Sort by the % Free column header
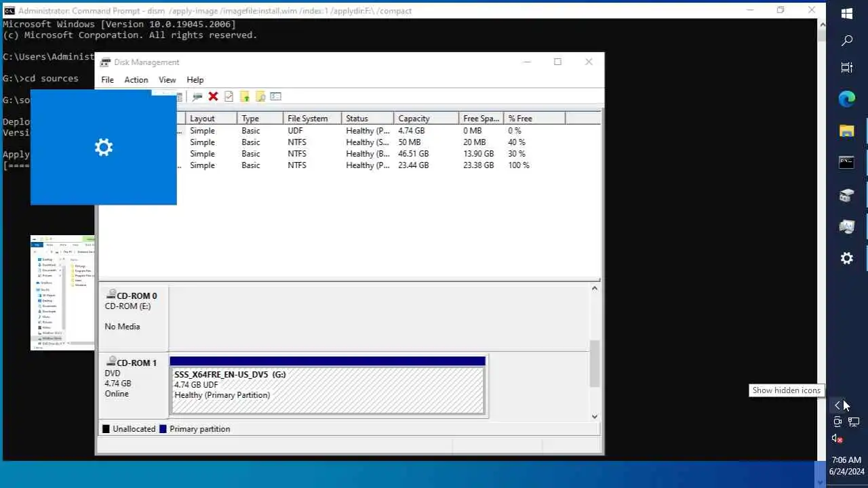The width and height of the screenshot is (868, 488). 534,119
